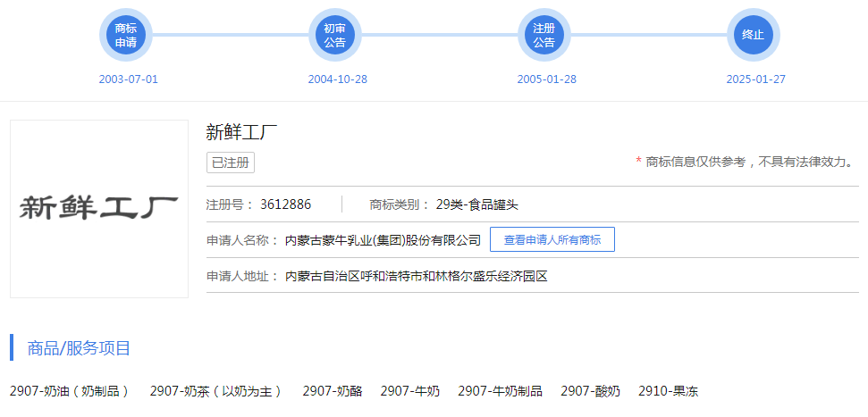Select applicant name 内蒙古蒙牛乳业(集团)股份有限公司
This screenshot has height=417, width=868.
(383, 240)
